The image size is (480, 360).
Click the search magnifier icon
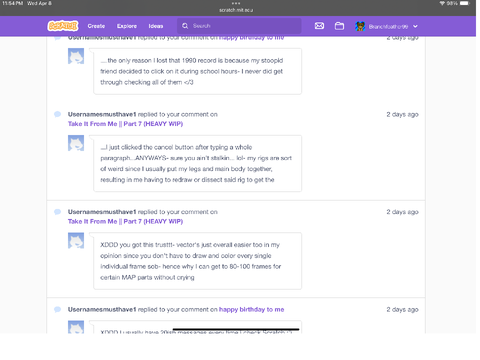[185, 26]
